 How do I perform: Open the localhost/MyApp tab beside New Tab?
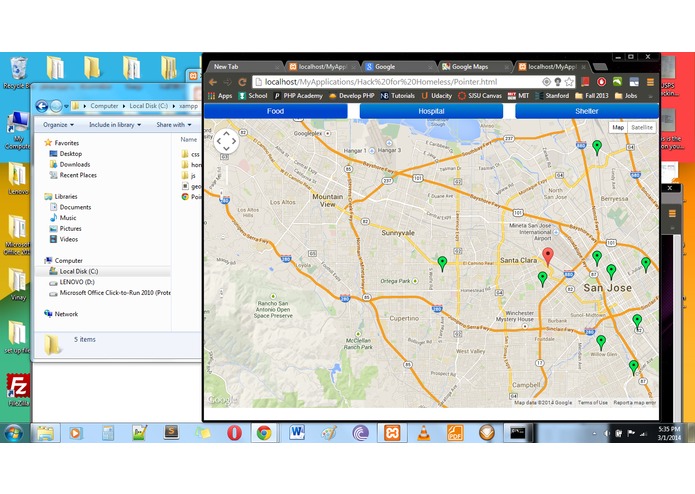[322, 67]
